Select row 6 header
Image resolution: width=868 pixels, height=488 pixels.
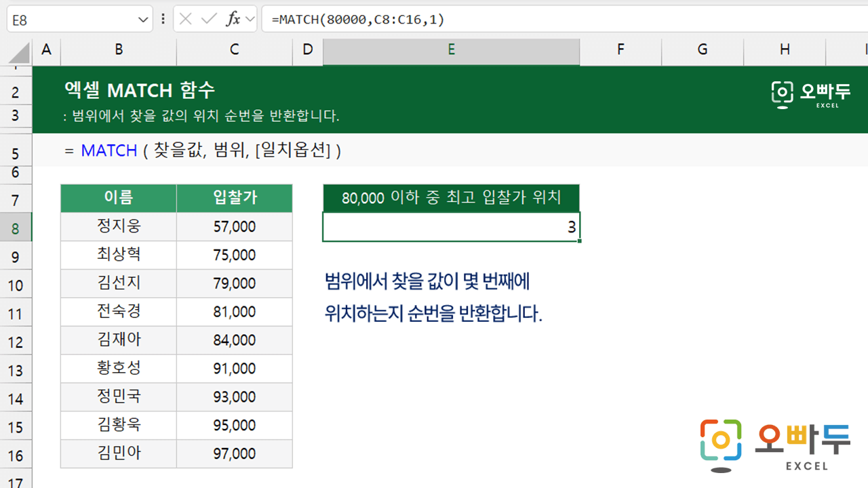coord(16,174)
